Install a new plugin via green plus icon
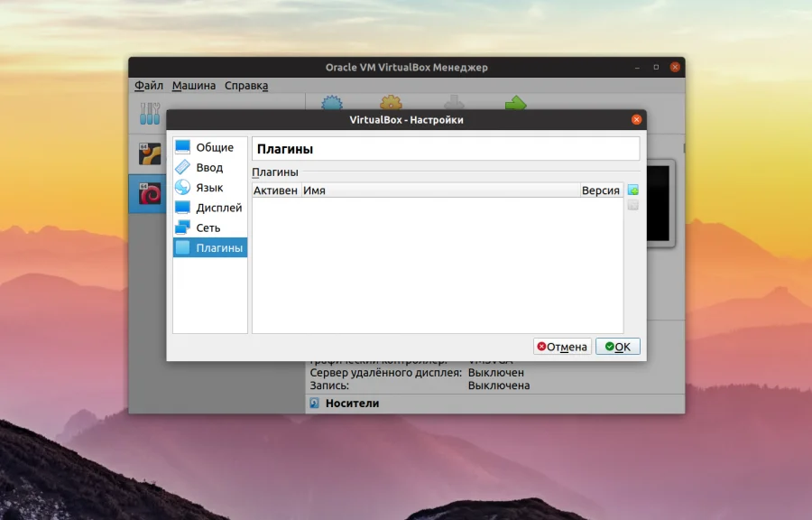The image size is (812, 520). pyautogui.click(x=632, y=189)
